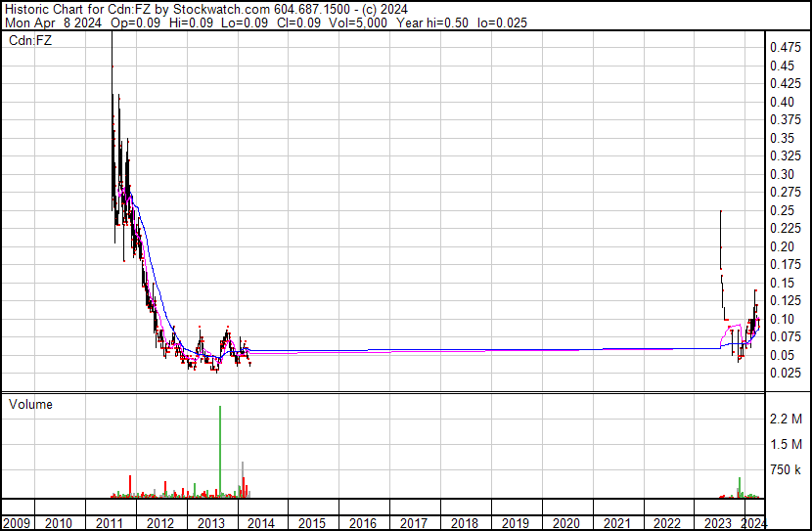Click the 1.5 M volume axis label
Screen dimensions: 812x531
click(787, 444)
